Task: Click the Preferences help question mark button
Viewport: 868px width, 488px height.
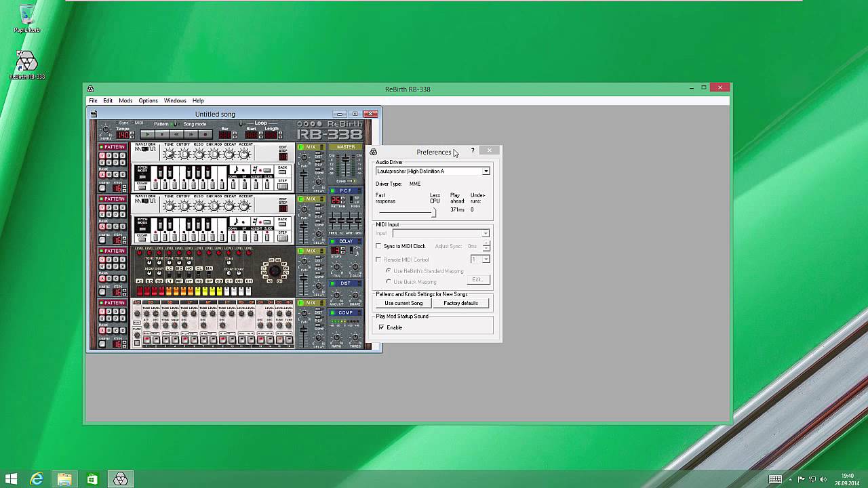Action: click(x=473, y=150)
